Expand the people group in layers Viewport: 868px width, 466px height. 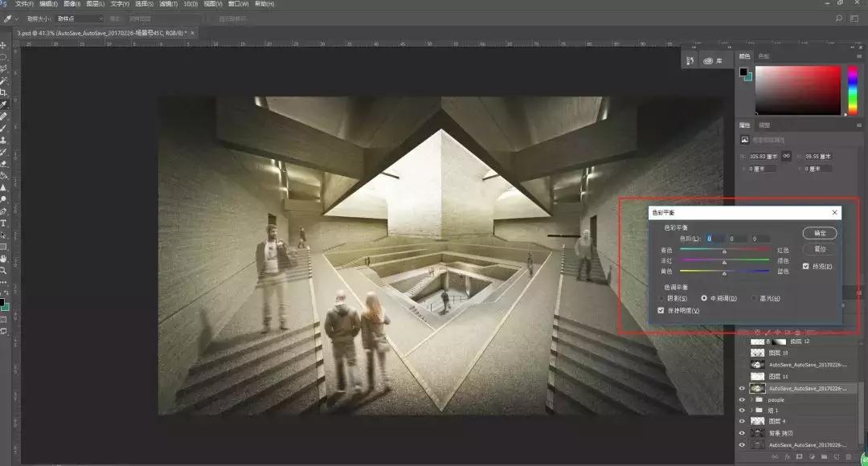751,399
